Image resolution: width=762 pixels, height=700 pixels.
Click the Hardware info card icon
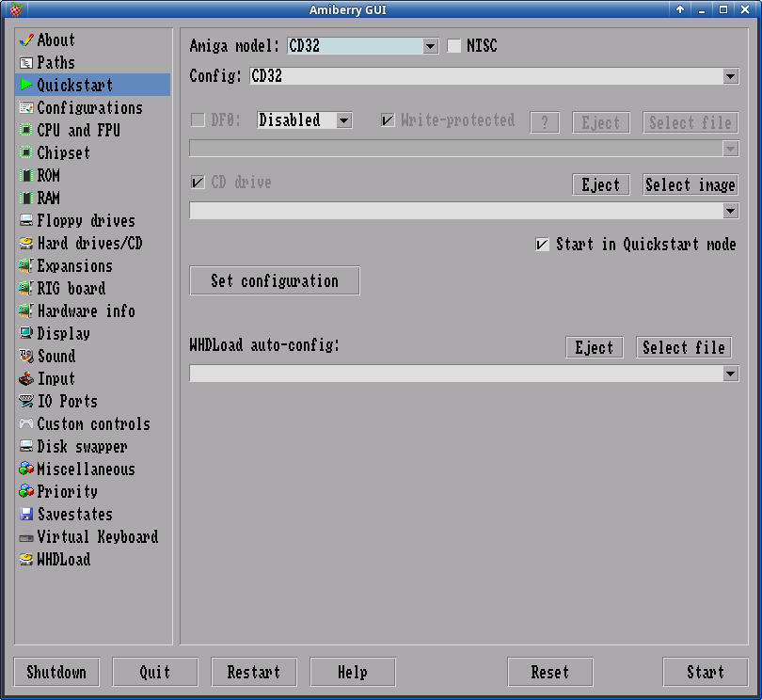[x=25, y=310]
